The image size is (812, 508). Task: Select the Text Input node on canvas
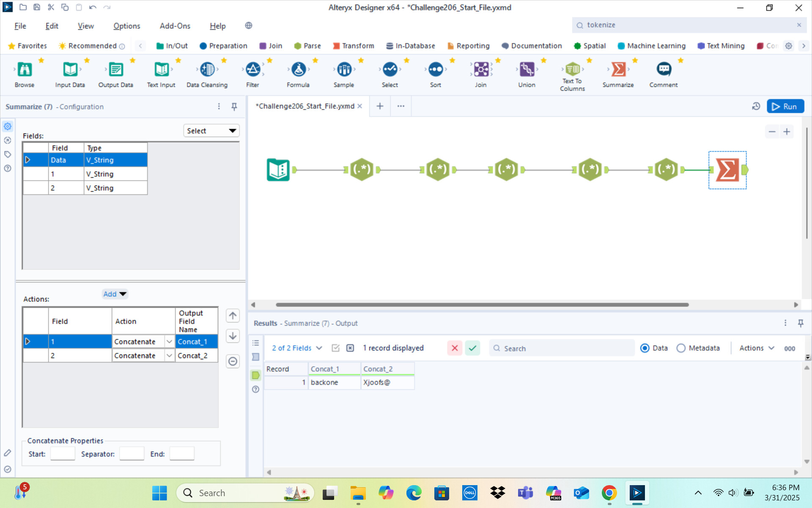point(278,170)
